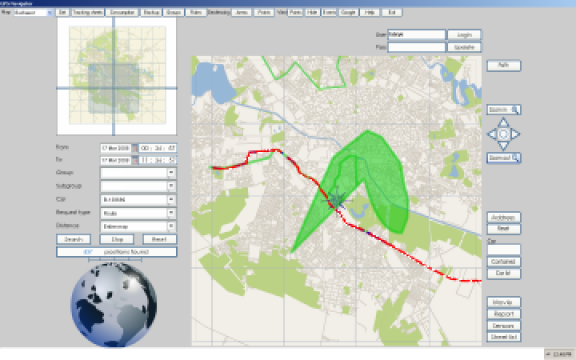
Task: Click the Car list button
Action: (504, 273)
